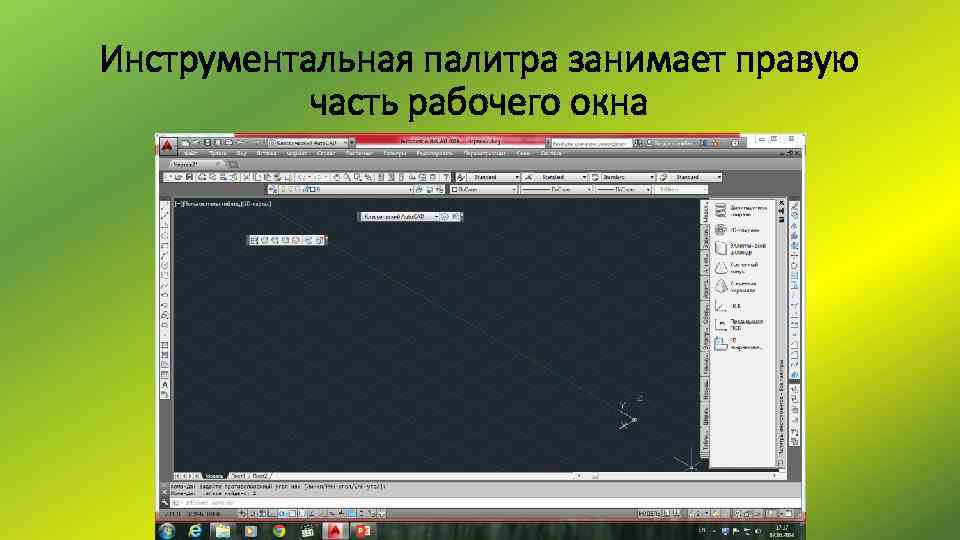960x540 pixels.
Task: Close the tool palette with its X button
Action: pyautogui.click(x=781, y=203)
